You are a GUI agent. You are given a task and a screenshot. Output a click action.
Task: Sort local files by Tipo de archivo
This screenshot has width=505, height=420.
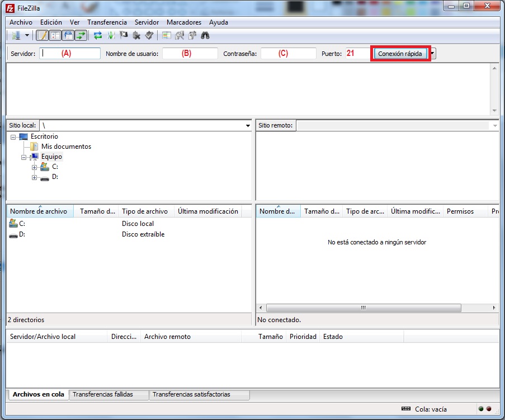(x=146, y=211)
